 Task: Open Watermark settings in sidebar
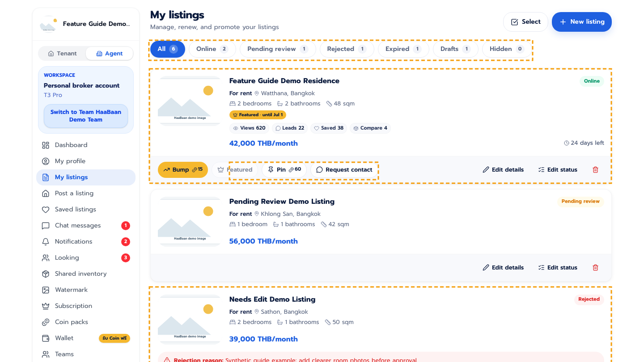pyautogui.click(x=86, y=290)
